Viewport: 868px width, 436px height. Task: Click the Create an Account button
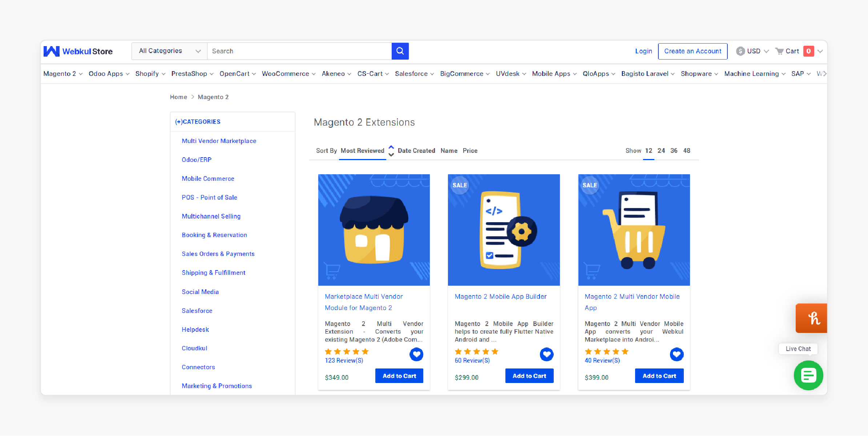click(693, 51)
